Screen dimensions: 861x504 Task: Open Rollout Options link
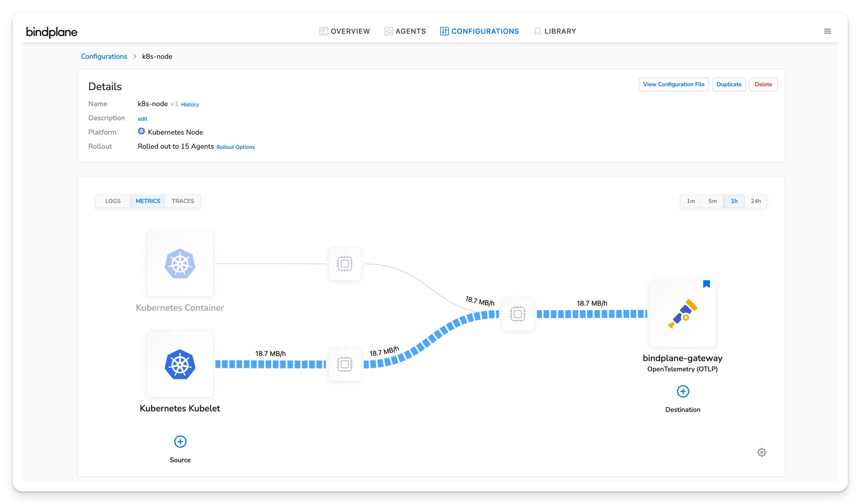pyautogui.click(x=235, y=147)
